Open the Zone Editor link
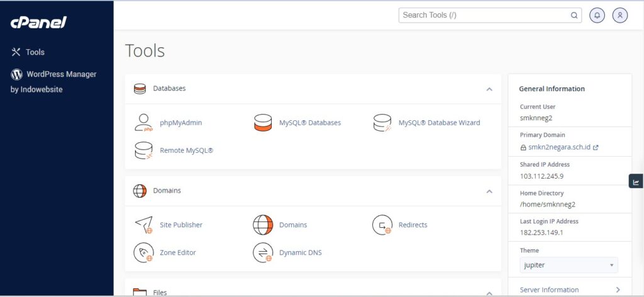 pyautogui.click(x=178, y=252)
